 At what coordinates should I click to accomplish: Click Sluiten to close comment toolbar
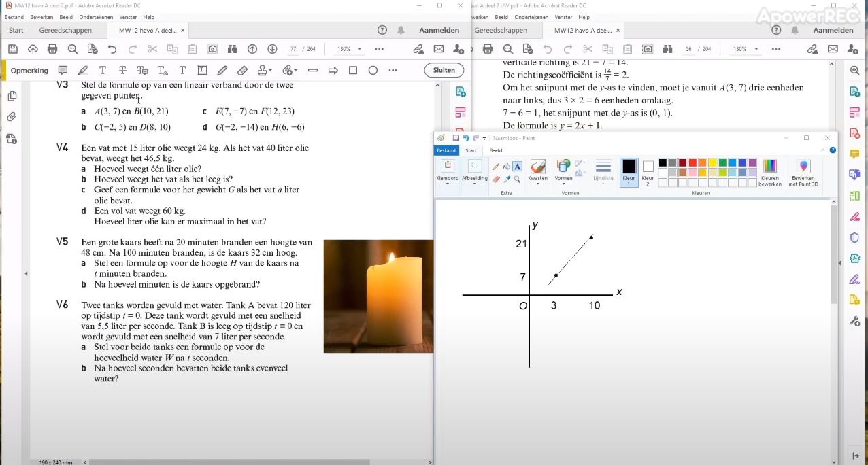[x=444, y=70]
